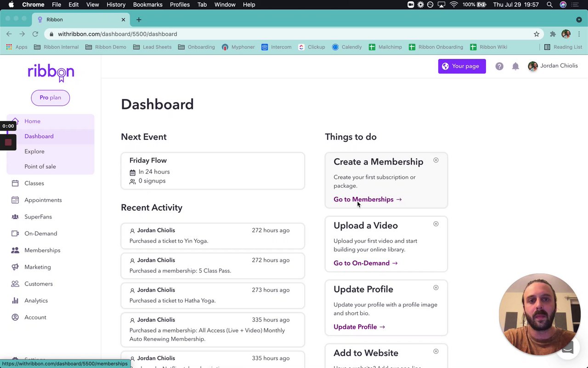Open the Wi-Fi status menu
588x368 pixels.
tap(454, 5)
